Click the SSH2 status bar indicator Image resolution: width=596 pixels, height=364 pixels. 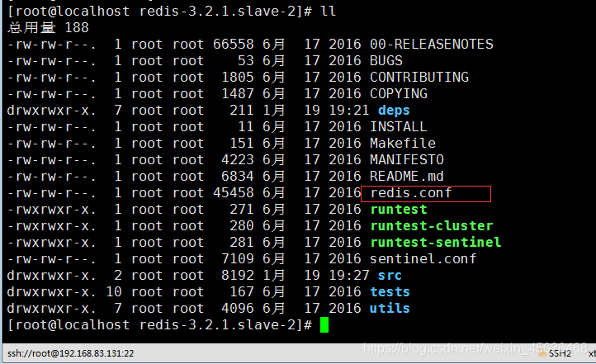(x=560, y=354)
